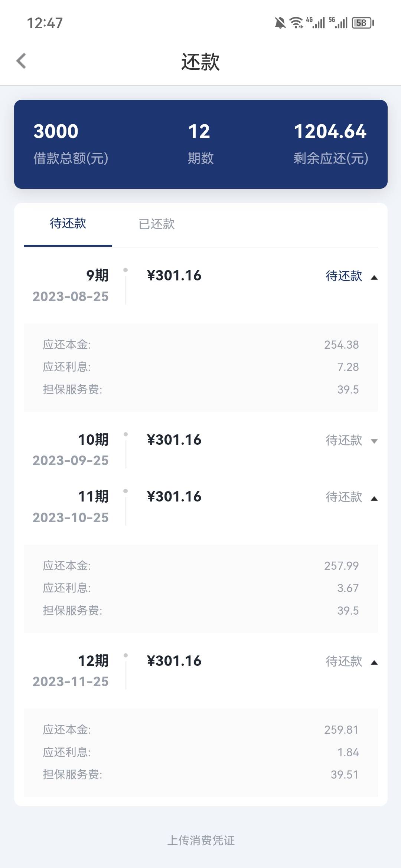401x868 pixels.
Task: Expand the 10期 repayment details arrow
Action: [374, 441]
